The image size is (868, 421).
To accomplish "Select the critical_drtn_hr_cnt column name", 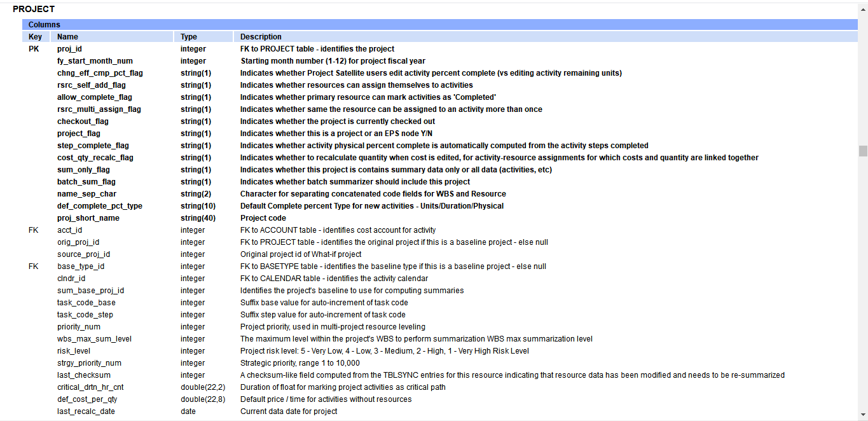I will click(x=90, y=387).
